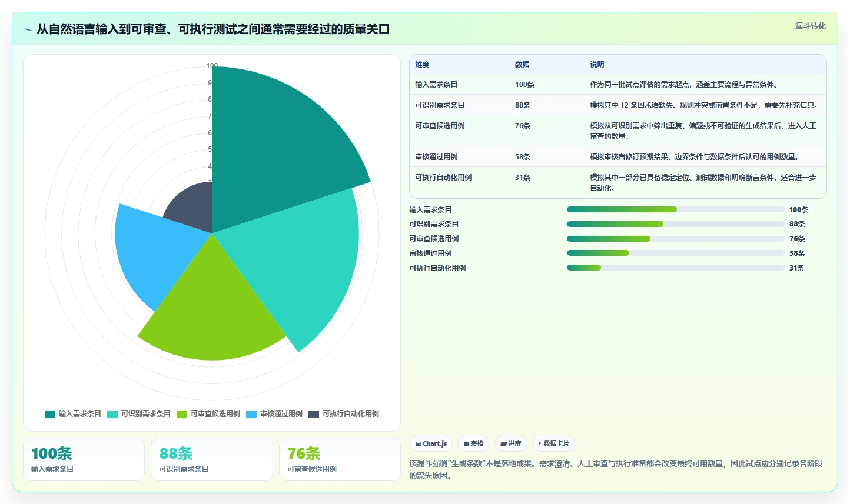850x504 pixels.
Task: Click the 漏斗转化 tag
Action: click(x=810, y=26)
